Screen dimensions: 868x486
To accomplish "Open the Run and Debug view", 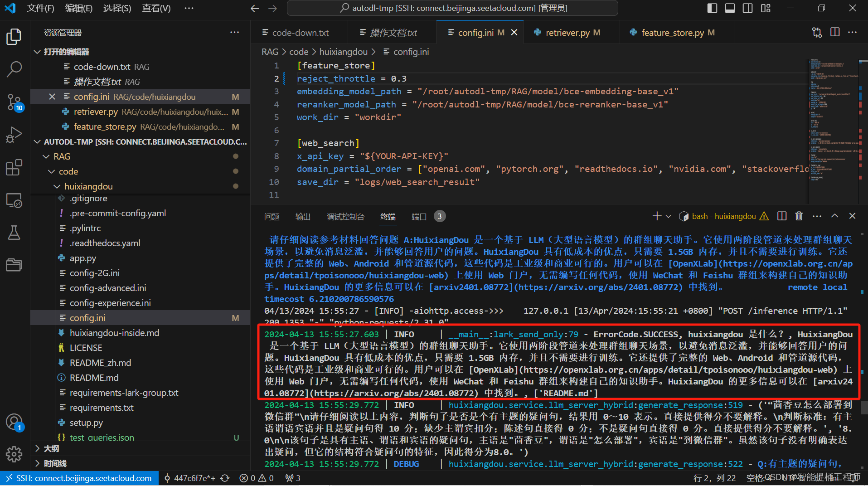I will click(x=14, y=135).
